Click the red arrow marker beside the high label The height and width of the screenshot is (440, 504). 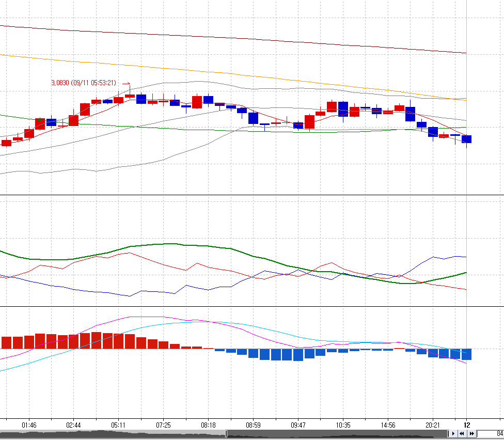coord(127,85)
